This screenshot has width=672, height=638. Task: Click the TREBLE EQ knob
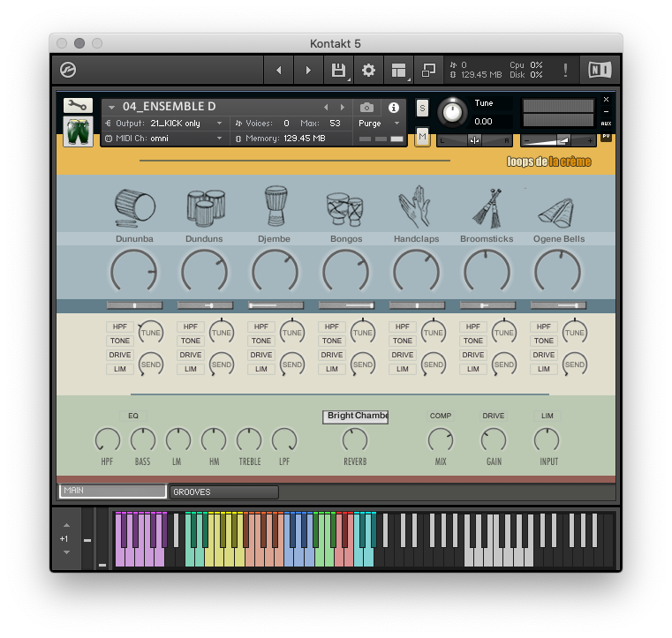249,439
